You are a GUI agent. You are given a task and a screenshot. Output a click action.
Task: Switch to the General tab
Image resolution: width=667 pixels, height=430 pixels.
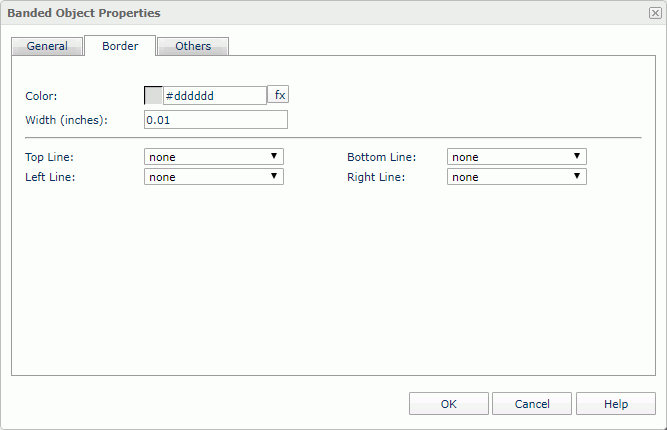[x=47, y=46]
